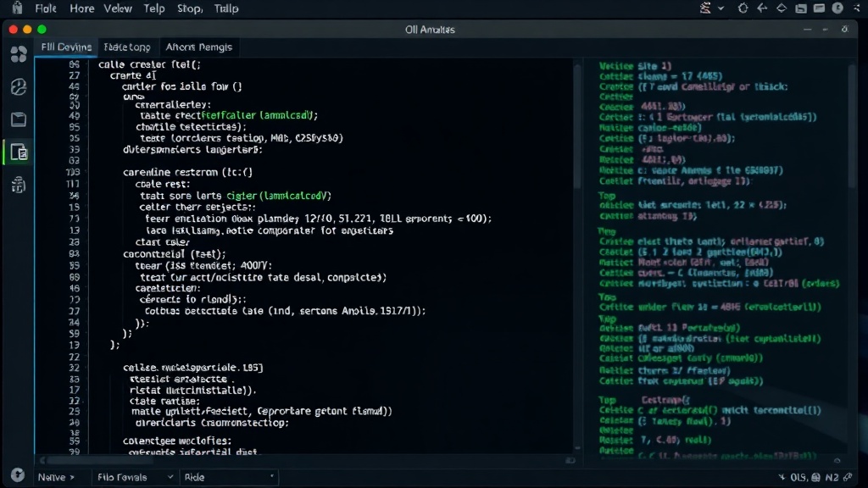Select the highlighted documents sidebar icon

(x=19, y=152)
